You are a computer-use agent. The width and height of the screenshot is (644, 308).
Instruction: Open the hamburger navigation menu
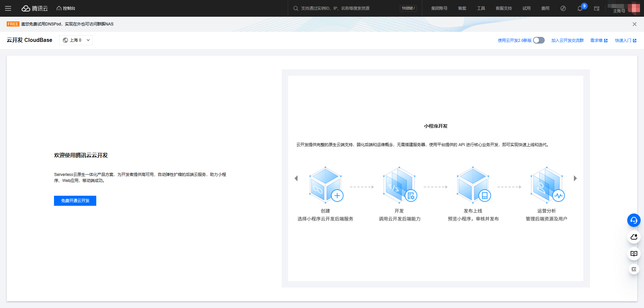pyautogui.click(x=8, y=8)
